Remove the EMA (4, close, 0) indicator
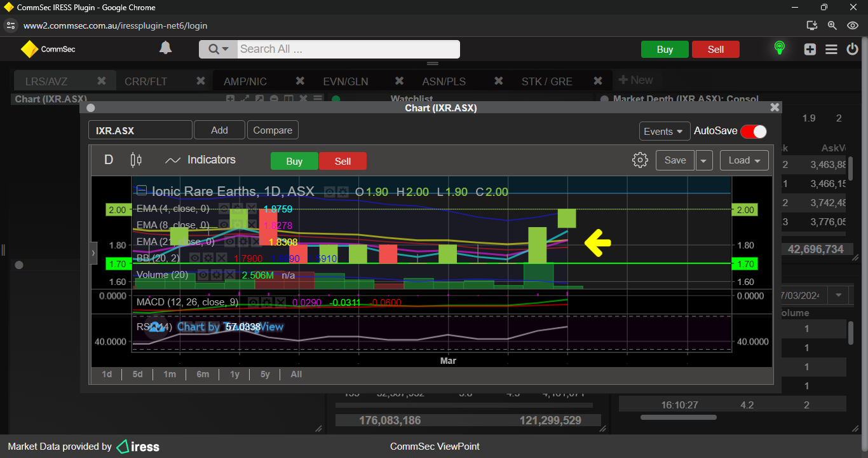 (251, 209)
